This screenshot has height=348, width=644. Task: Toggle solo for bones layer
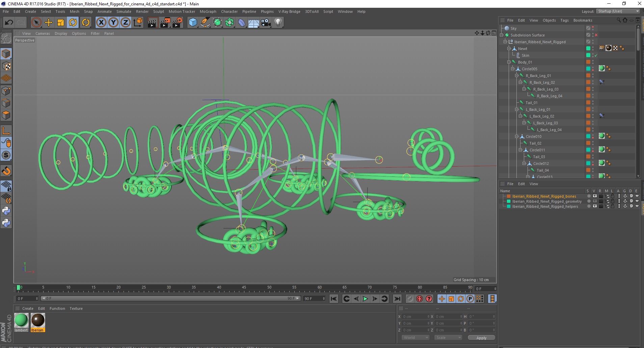click(589, 196)
